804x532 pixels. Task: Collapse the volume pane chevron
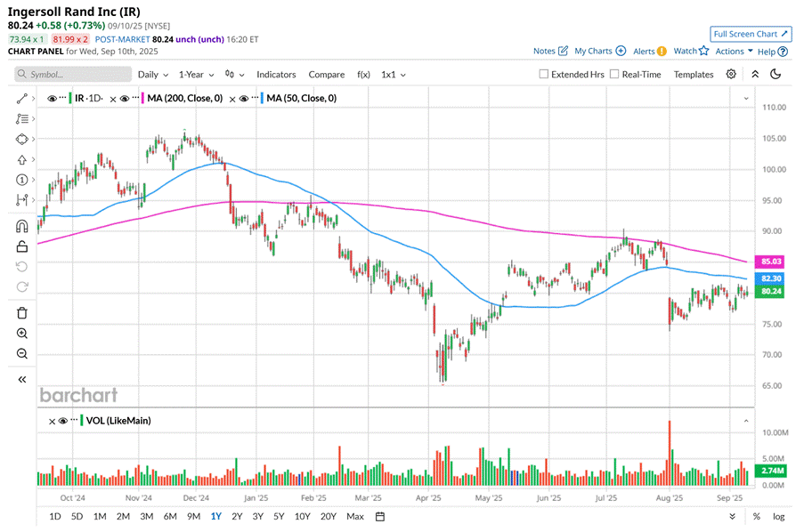pos(746,421)
